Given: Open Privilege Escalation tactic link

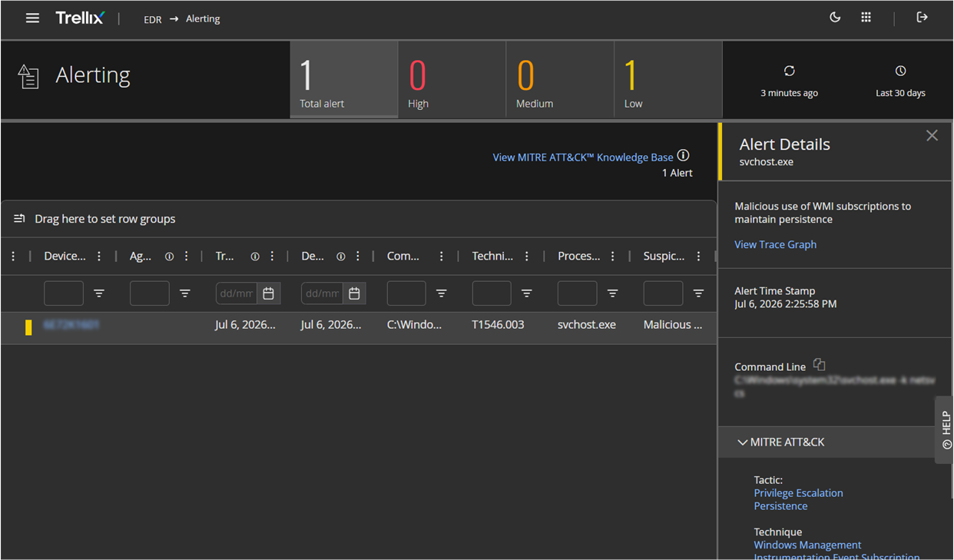Looking at the screenshot, I should click(x=798, y=493).
